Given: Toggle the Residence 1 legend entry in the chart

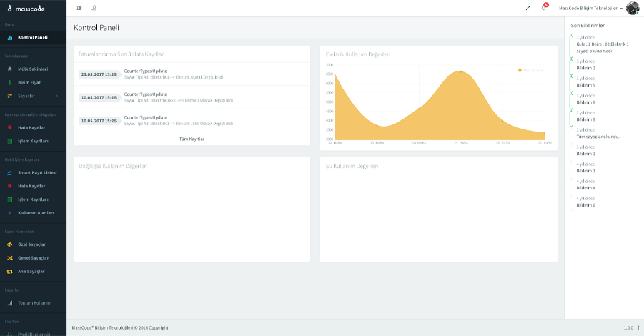Looking at the screenshot, I should click(x=530, y=70).
